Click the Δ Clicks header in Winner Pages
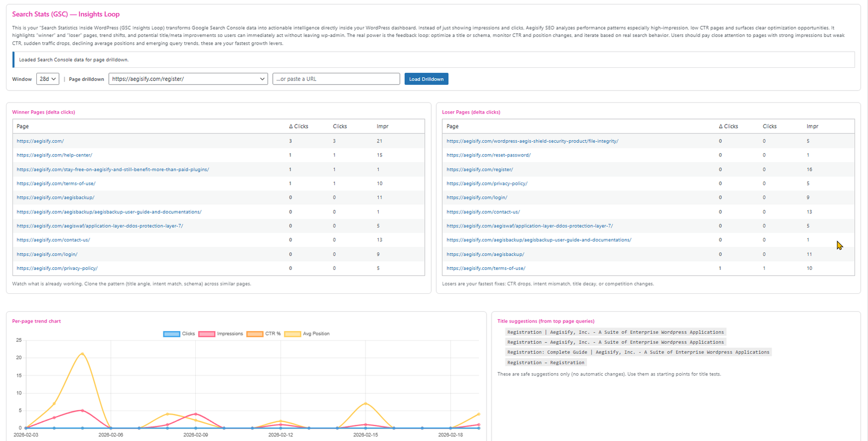Screen dimensions: 868x441 [x=298, y=127]
